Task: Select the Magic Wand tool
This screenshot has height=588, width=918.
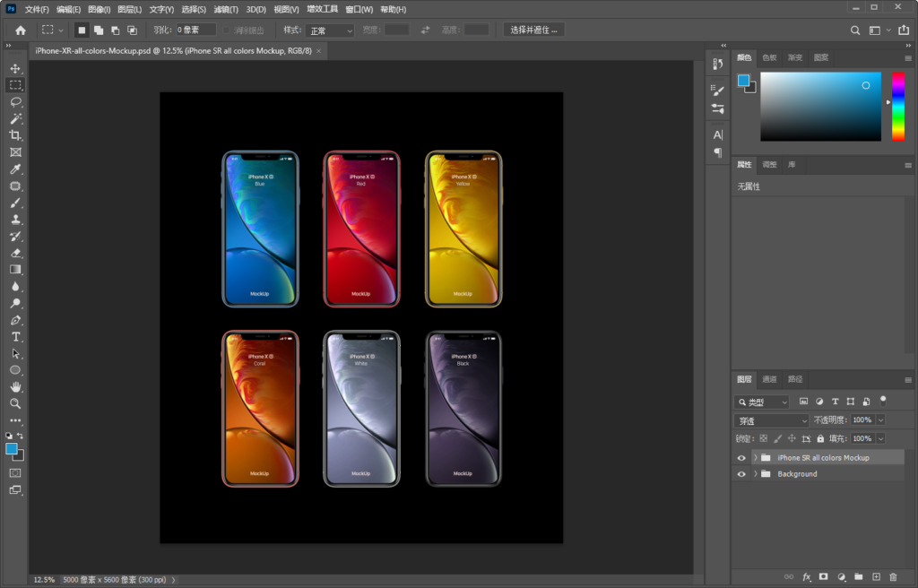Action: pyautogui.click(x=15, y=119)
